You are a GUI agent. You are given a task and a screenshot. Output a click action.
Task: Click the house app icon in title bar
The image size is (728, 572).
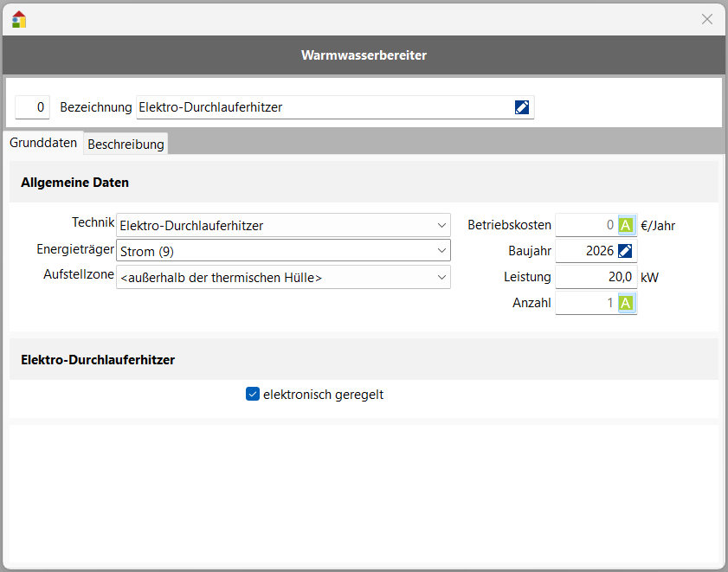(19, 19)
